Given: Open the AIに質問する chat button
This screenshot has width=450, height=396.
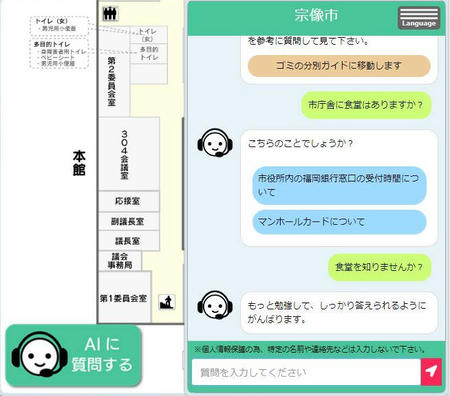Looking at the screenshot, I should [74, 356].
